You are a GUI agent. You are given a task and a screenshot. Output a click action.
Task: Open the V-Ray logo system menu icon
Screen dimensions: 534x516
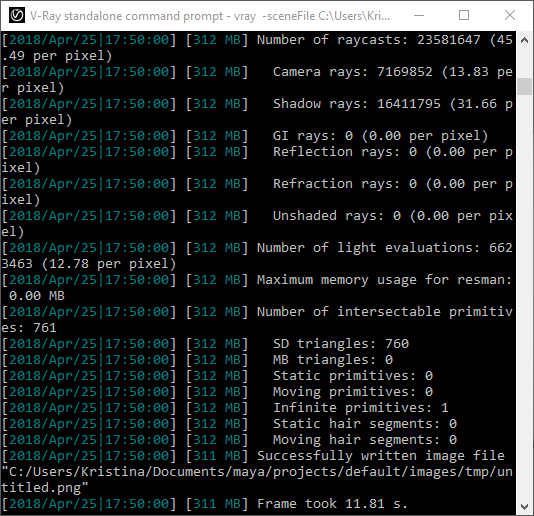click(17, 16)
